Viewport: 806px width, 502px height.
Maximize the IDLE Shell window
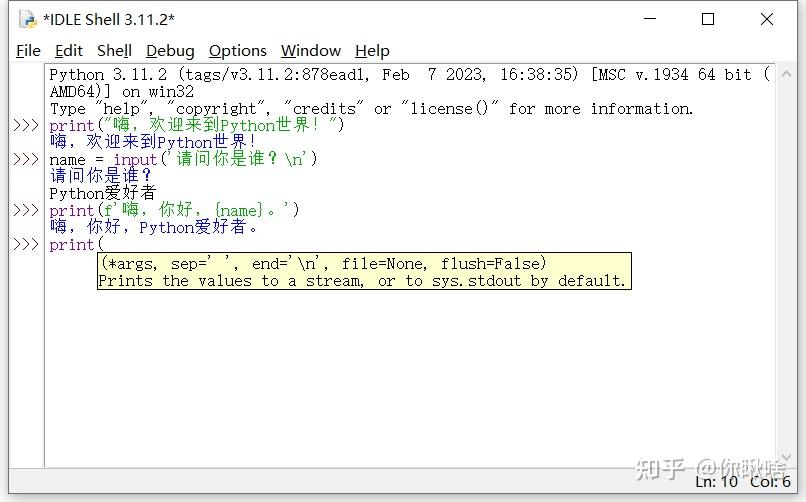pyautogui.click(x=708, y=20)
